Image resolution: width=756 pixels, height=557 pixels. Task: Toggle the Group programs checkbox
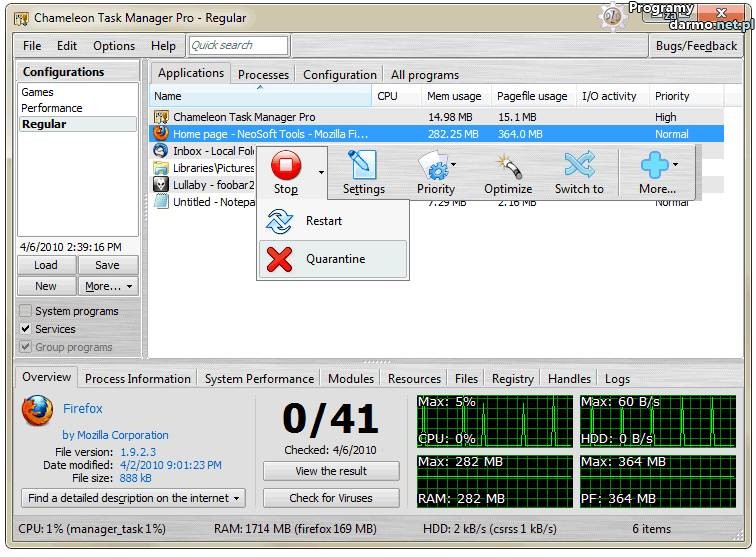pyautogui.click(x=26, y=347)
